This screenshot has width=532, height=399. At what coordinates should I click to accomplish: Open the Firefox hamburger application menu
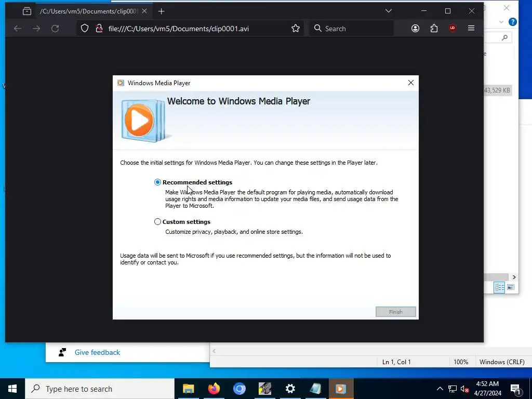471,29
